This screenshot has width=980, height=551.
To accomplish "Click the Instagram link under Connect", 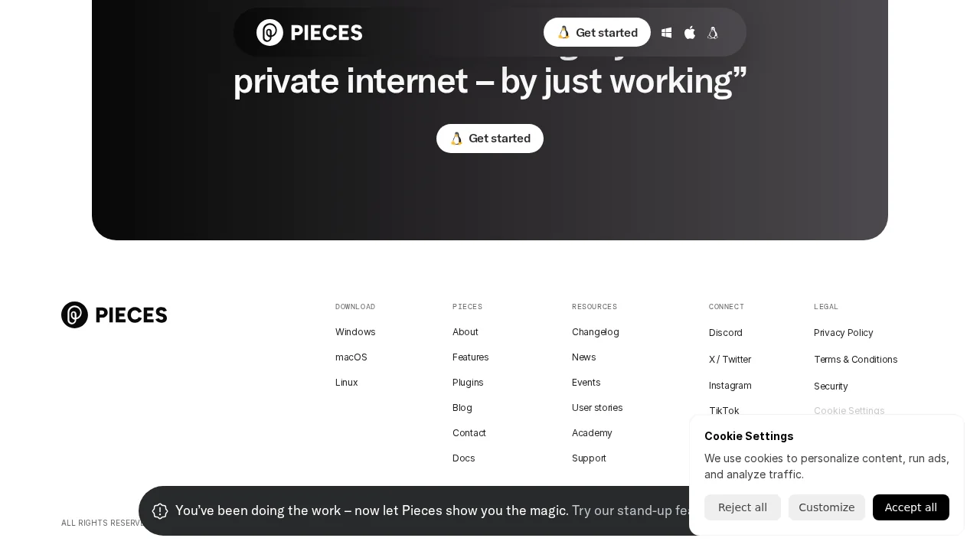I will tap(730, 385).
